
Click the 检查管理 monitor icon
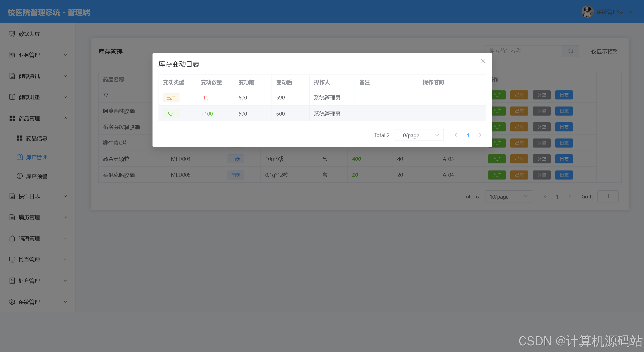coord(12,259)
